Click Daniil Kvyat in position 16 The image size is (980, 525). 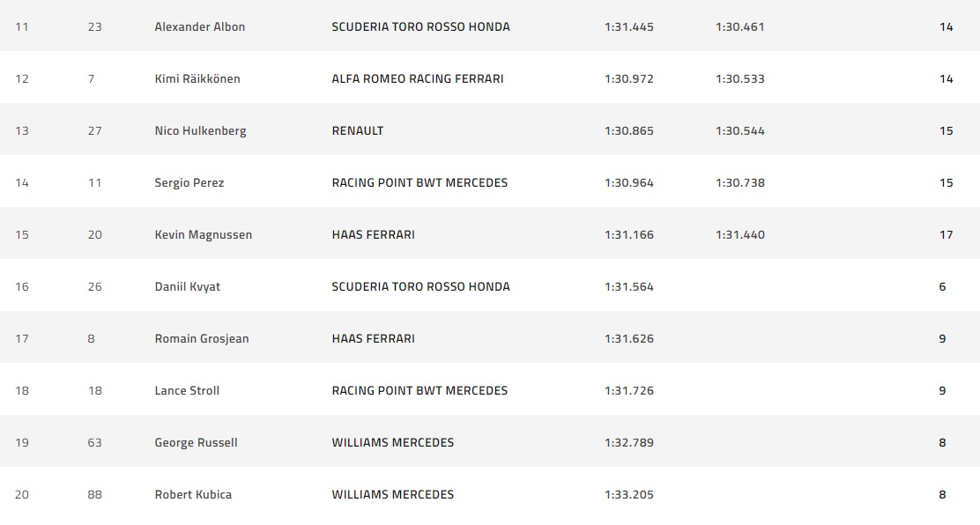pos(186,286)
